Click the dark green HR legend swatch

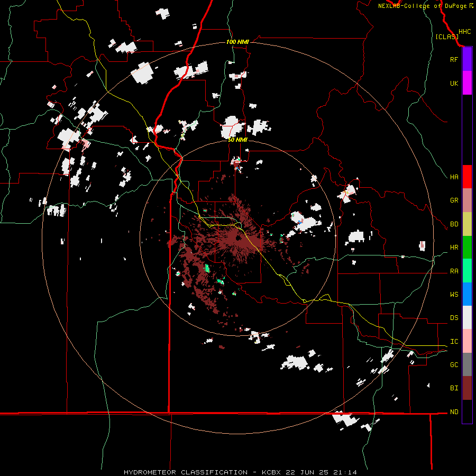(467, 248)
